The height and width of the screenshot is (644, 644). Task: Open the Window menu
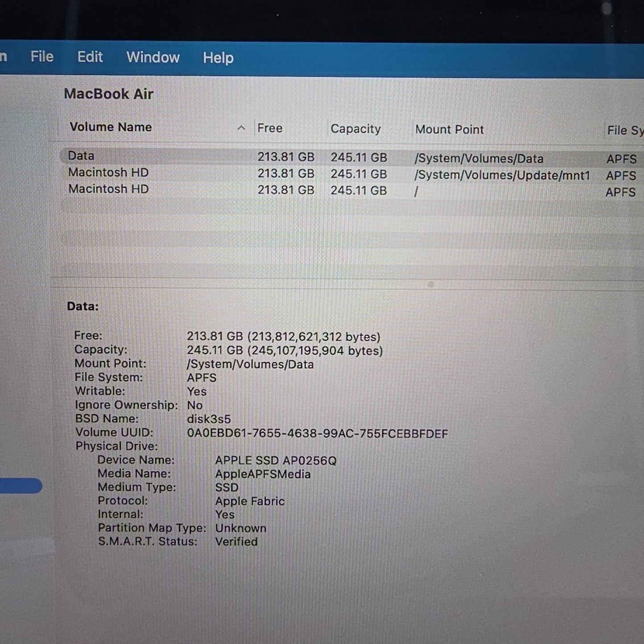(x=152, y=57)
